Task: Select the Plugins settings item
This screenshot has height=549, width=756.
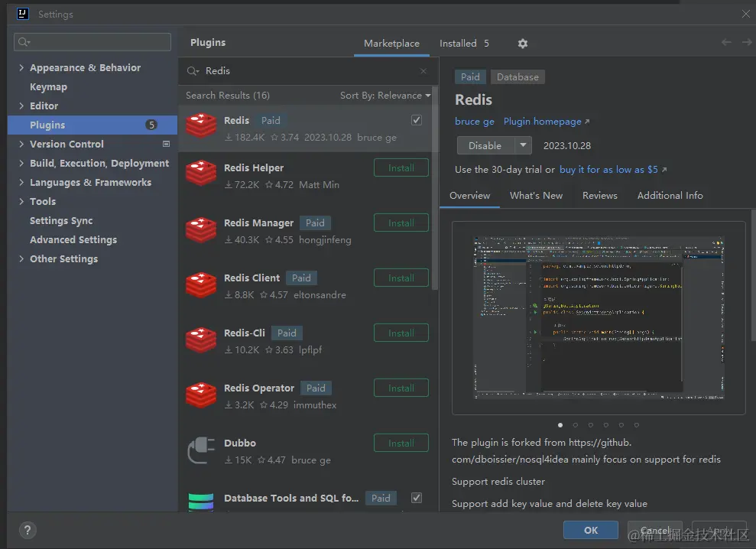Action: tap(92, 125)
